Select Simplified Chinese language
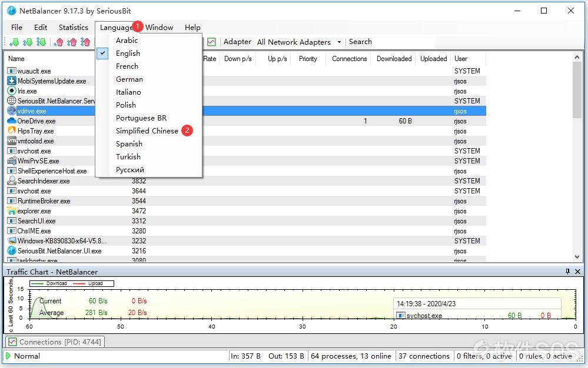This screenshot has height=368, width=588. [x=147, y=131]
